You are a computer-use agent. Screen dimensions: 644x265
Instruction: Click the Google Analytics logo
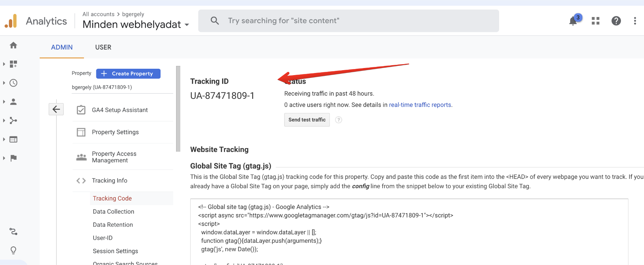pyautogui.click(x=11, y=21)
